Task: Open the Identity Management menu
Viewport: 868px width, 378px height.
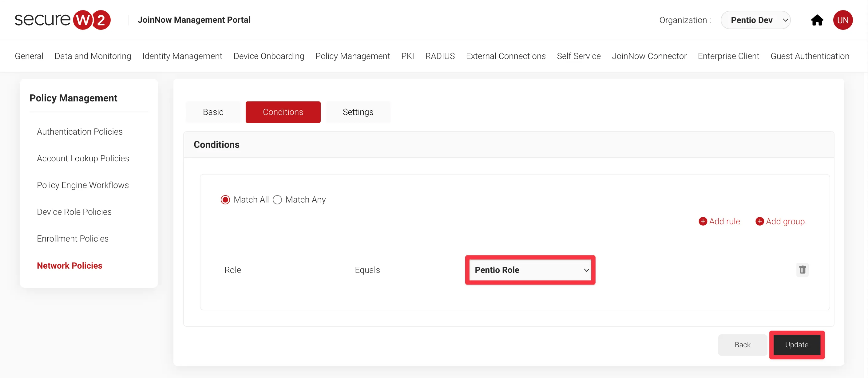Action: pyautogui.click(x=182, y=56)
